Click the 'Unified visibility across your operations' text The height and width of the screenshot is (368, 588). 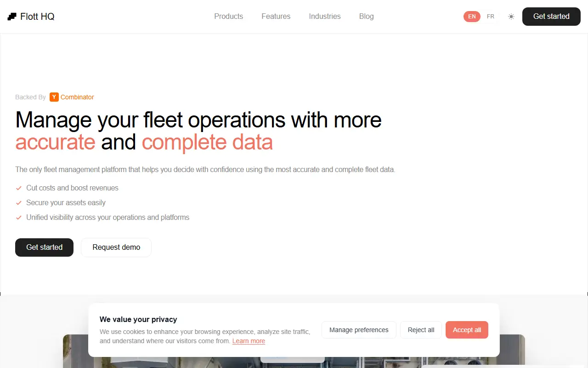107,218
